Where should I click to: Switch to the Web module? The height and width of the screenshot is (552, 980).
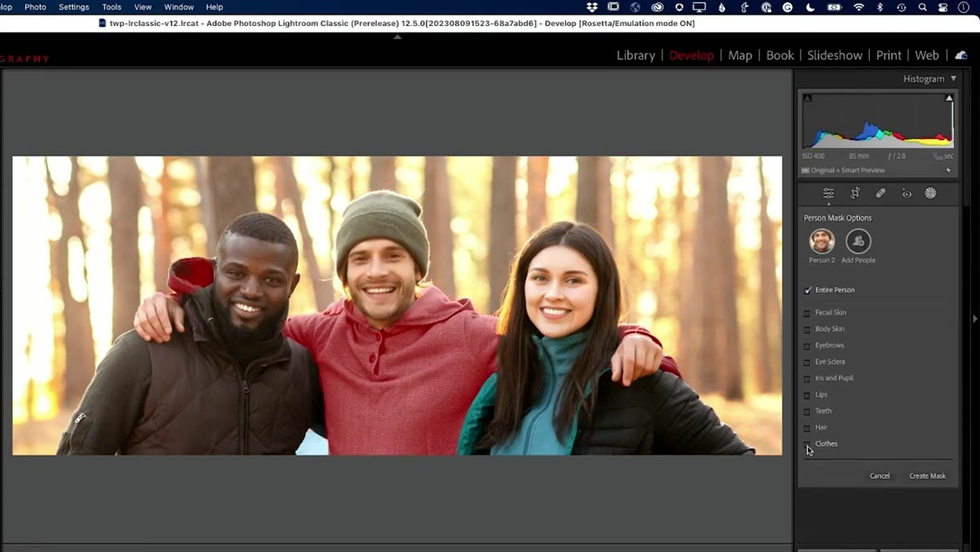(927, 56)
